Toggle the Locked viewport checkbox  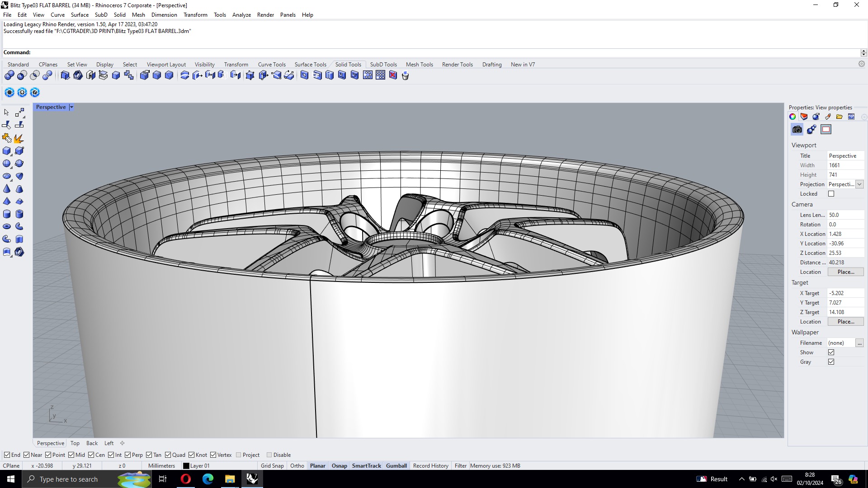coord(831,194)
